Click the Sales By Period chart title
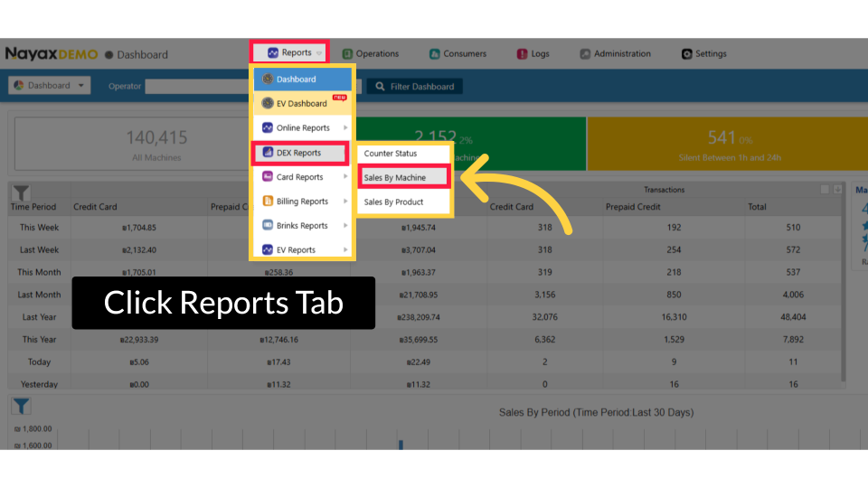The height and width of the screenshot is (488, 868). click(x=596, y=413)
